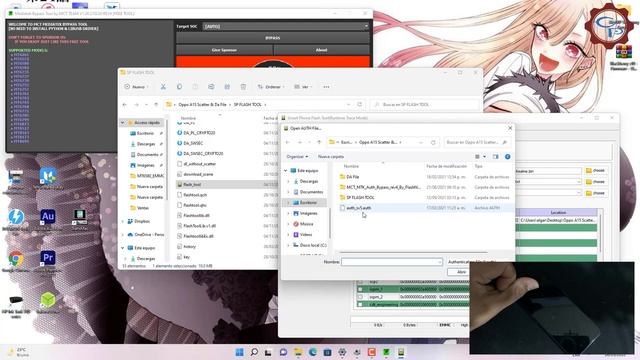This screenshot has width=640, height=360.
Task: Click the Copy icon in the Explorer toolbar
Action: point(179,87)
